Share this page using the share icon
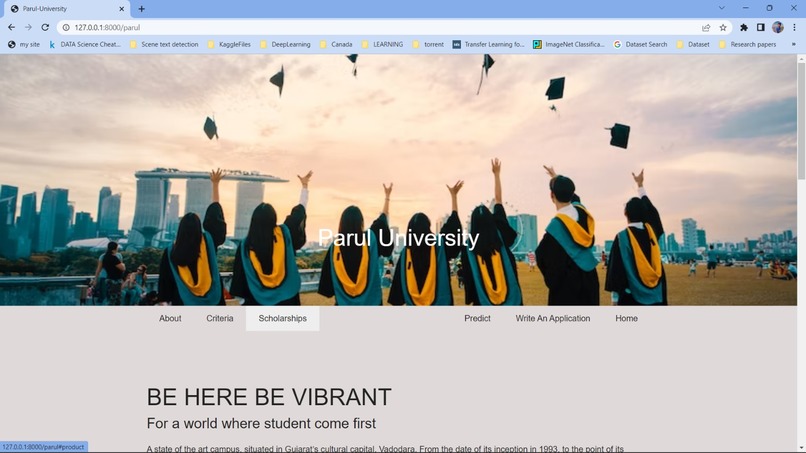Image resolution: width=806 pixels, height=453 pixels. pos(706,28)
